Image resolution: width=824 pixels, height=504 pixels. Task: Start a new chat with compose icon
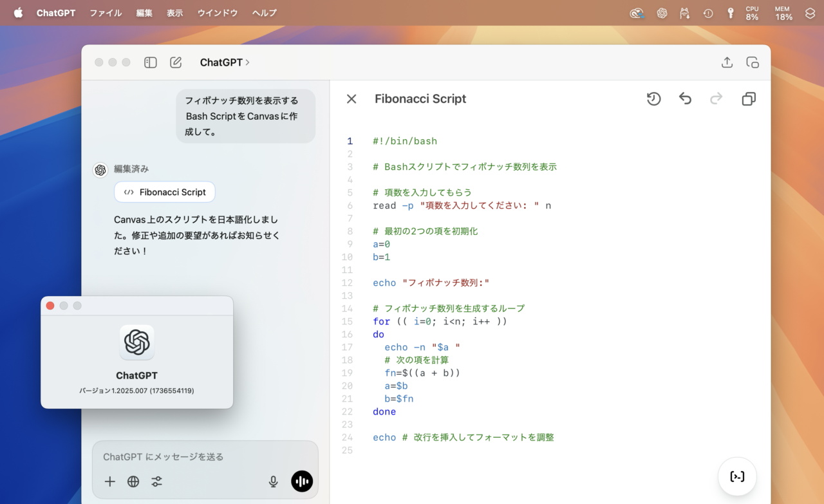[176, 62]
